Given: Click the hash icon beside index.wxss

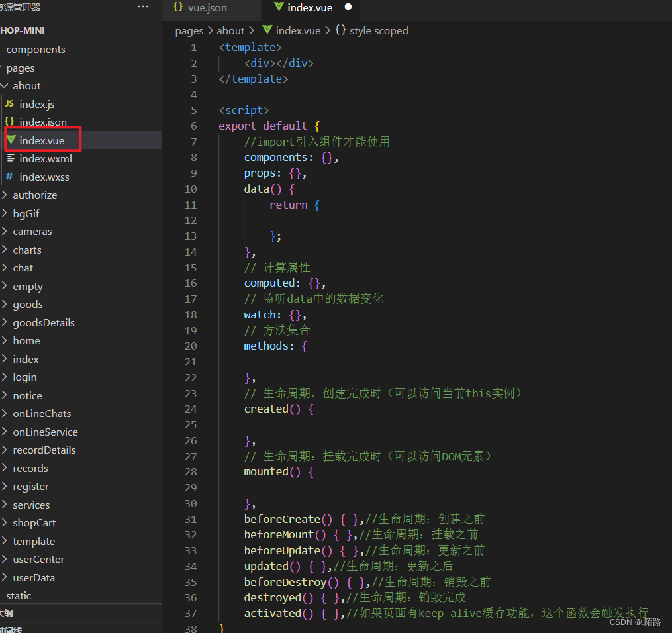Looking at the screenshot, I should tap(9, 177).
